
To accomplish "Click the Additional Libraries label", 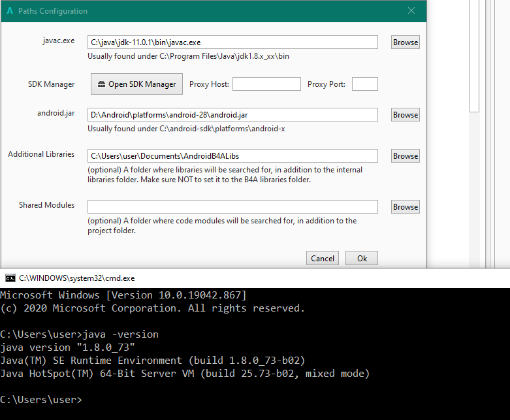I will coord(41,154).
